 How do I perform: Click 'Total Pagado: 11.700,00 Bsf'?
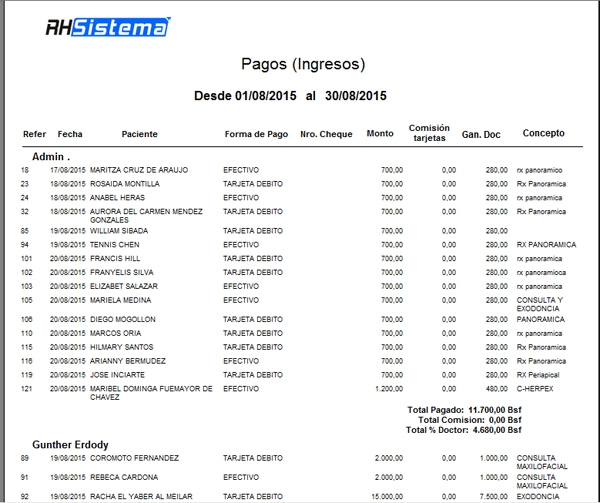coord(464,410)
